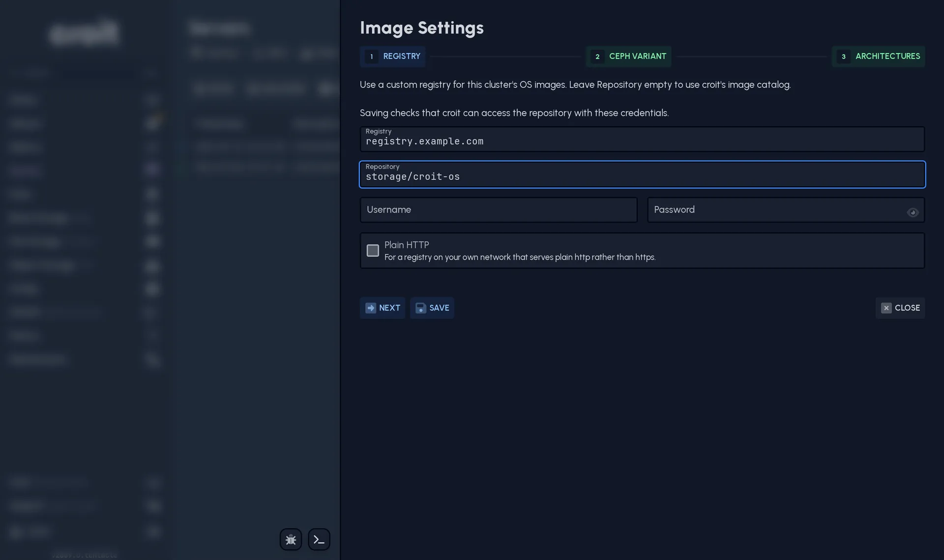Close the Image Settings panel
The width and height of the screenshot is (944, 560).
click(900, 308)
